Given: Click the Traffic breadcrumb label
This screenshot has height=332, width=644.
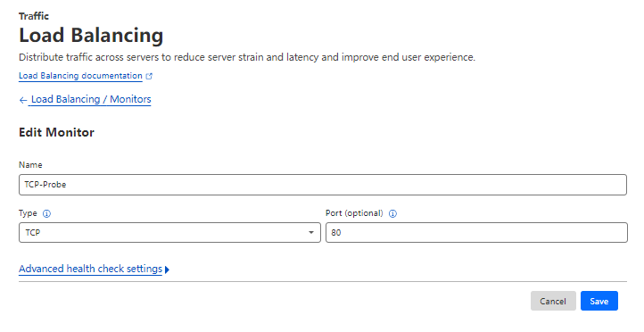Looking at the screenshot, I should click(x=34, y=16).
